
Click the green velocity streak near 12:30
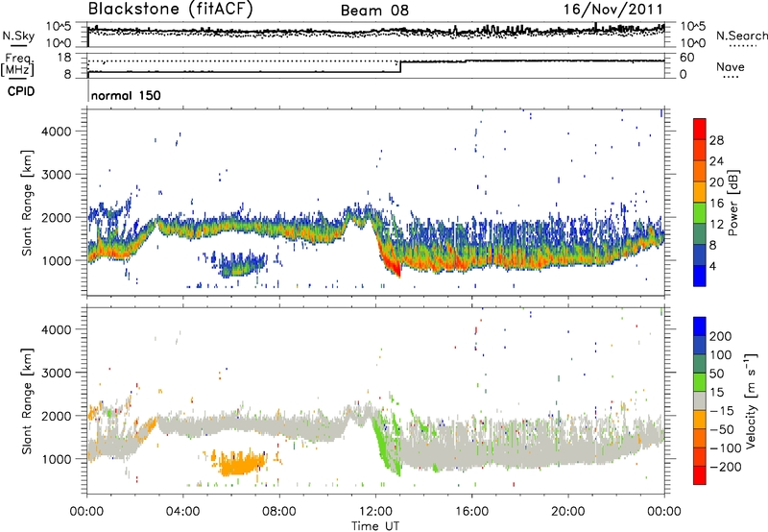[385, 444]
